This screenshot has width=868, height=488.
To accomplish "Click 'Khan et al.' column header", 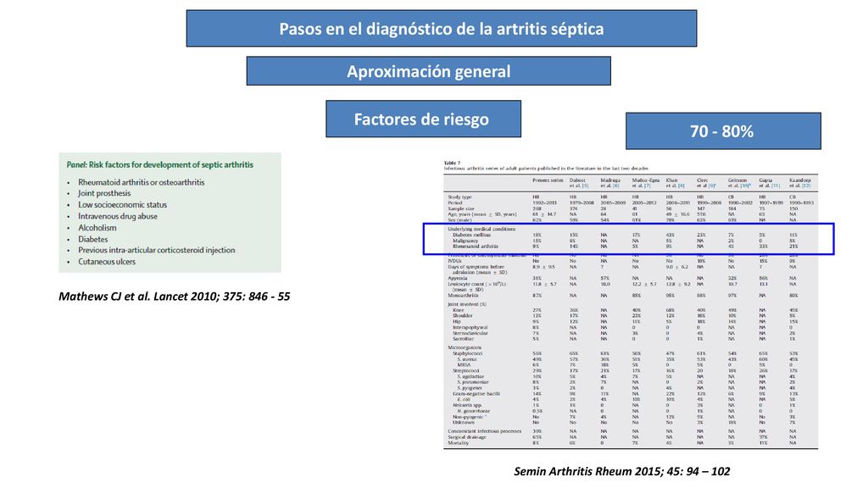I will [x=675, y=183].
